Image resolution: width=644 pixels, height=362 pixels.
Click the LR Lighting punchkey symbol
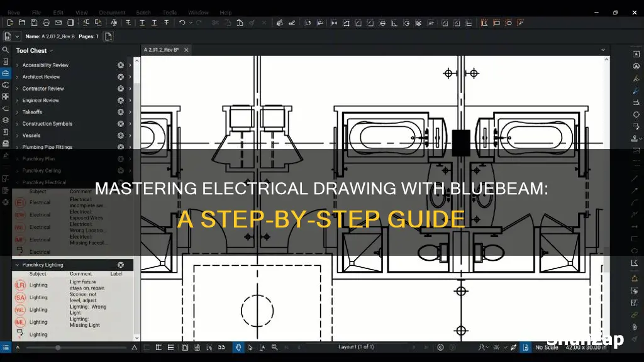pos(20,285)
